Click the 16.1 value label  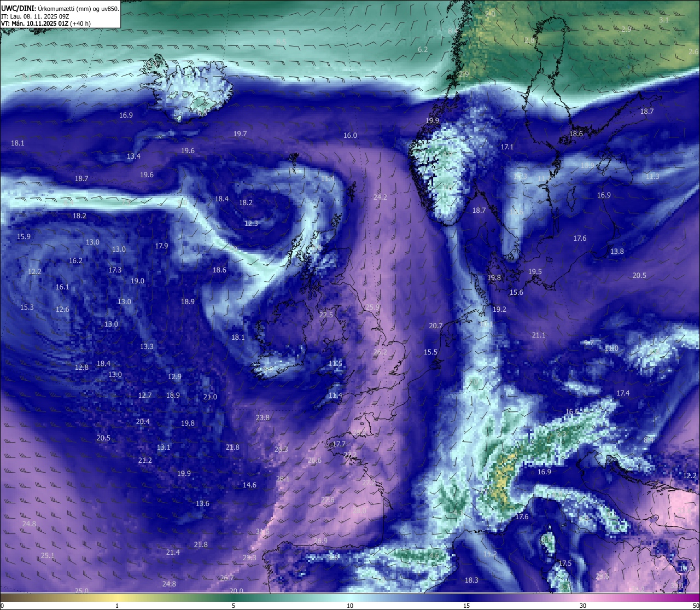coord(62,287)
